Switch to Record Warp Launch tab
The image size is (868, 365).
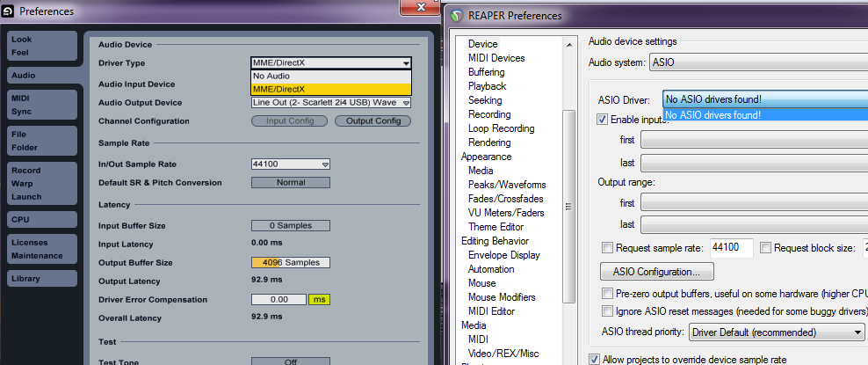click(42, 183)
